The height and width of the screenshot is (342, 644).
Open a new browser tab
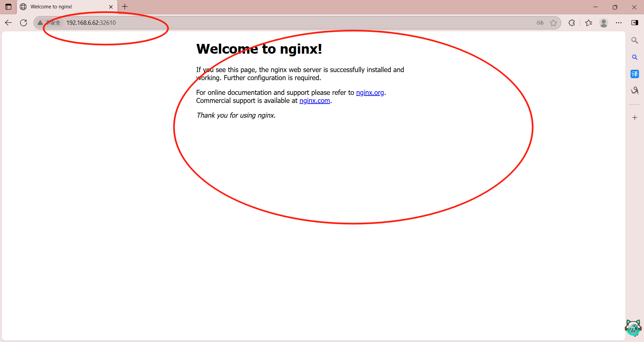click(x=125, y=7)
